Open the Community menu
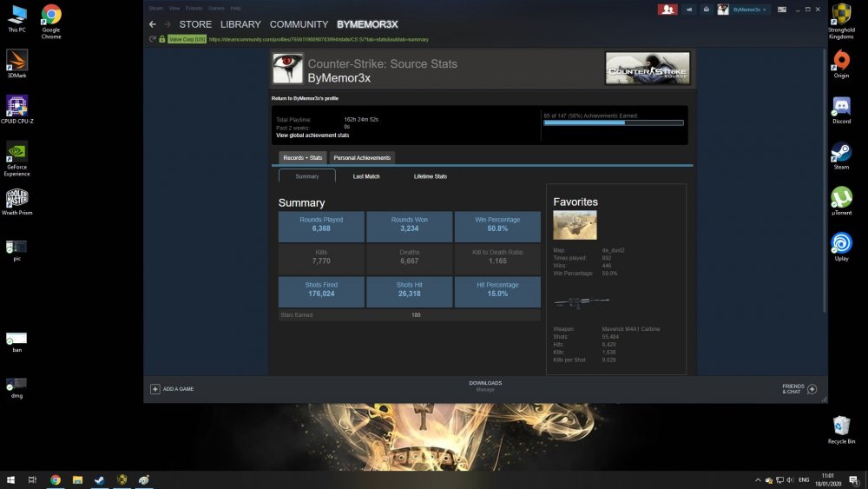This screenshot has width=868, height=489. tap(299, 24)
